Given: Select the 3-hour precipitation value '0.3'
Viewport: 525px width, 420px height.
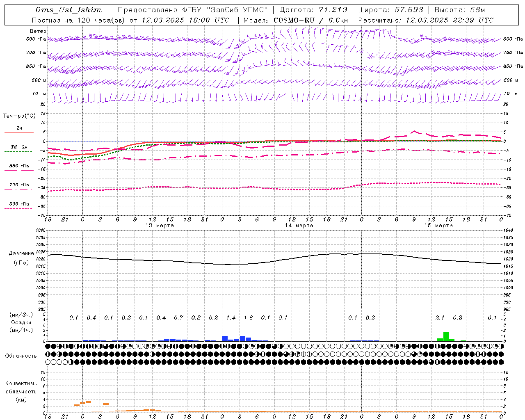Looking at the screenshot, I should pos(457,317).
